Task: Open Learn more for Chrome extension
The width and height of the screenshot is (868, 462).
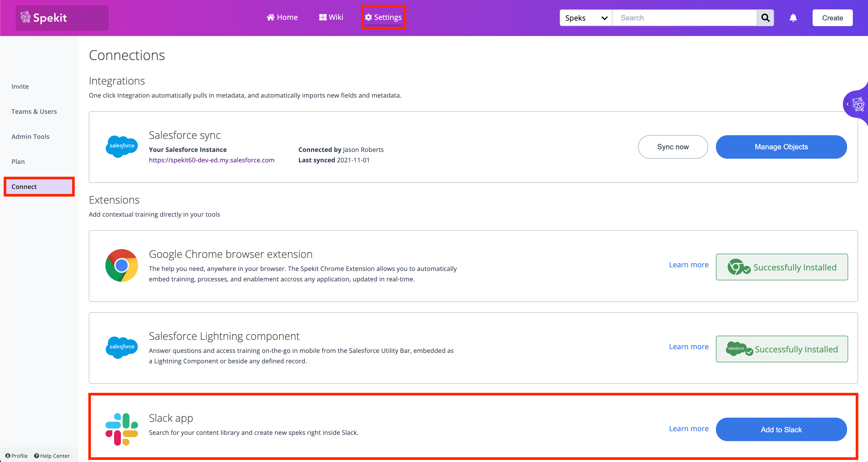Action: tap(689, 265)
